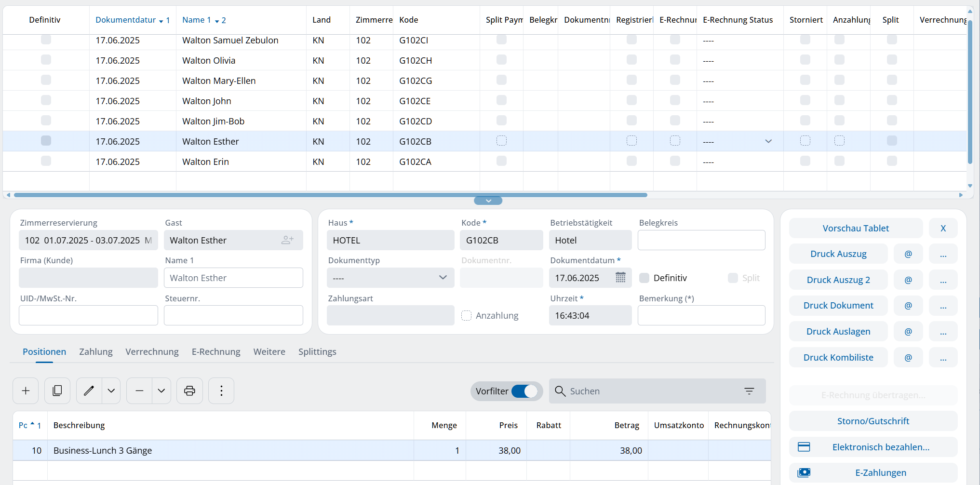Click the filter icon in search bar
Viewport: 980px width, 485px height.
749,391
